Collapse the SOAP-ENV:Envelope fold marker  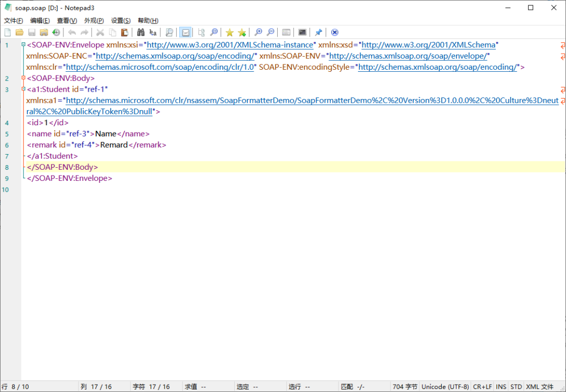[x=24, y=45]
